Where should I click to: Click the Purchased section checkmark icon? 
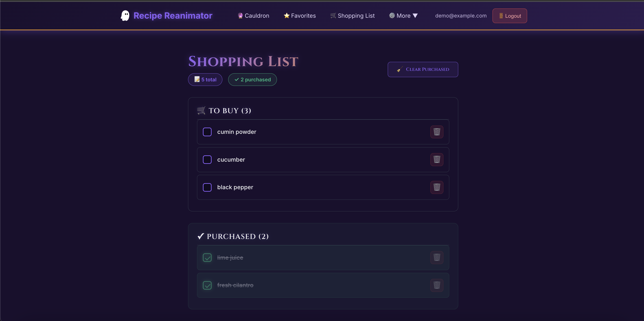tap(201, 236)
